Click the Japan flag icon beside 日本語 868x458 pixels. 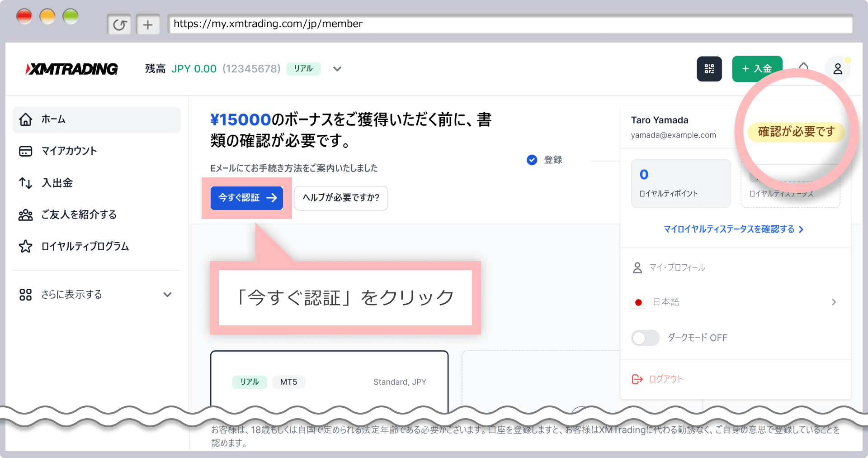pos(638,302)
